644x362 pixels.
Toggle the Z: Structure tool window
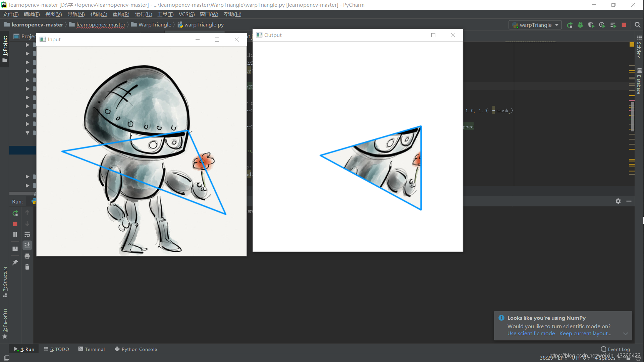click(5, 282)
